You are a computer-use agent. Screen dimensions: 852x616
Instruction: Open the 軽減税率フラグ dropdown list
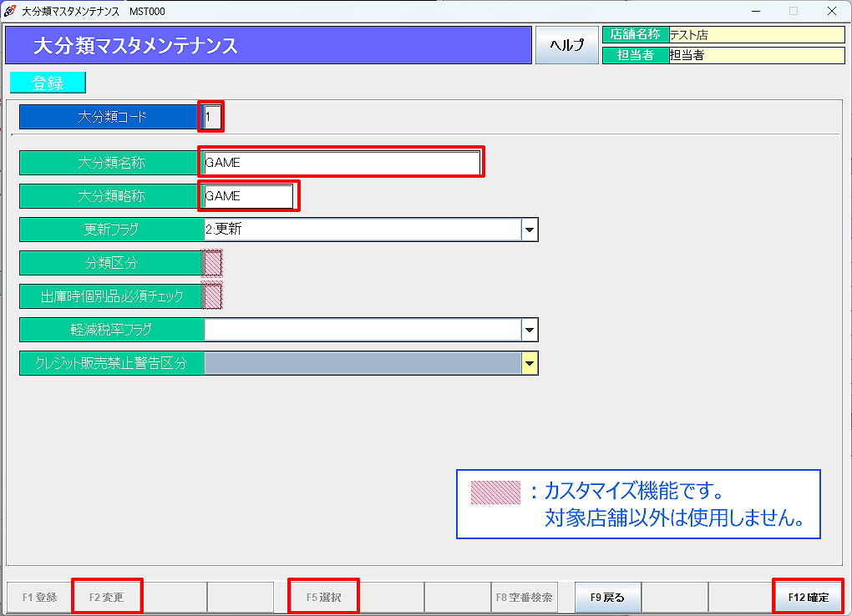click(x=530, y=329)
